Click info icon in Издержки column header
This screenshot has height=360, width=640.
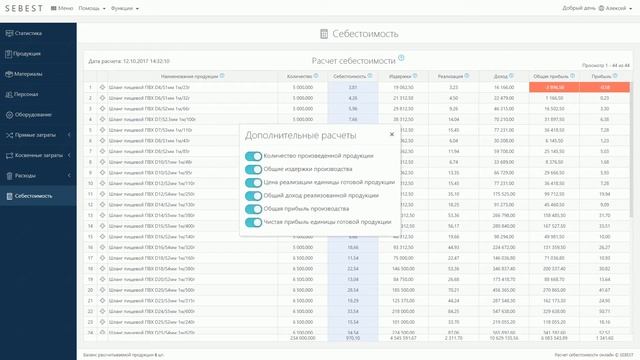(x=415, y=76)
